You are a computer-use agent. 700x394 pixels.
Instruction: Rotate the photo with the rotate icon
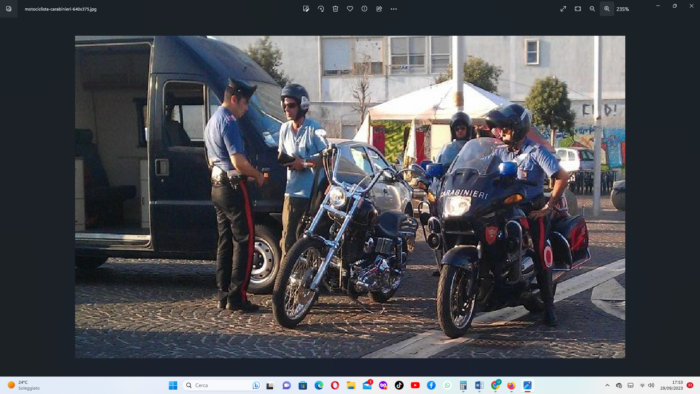tap(321, 9)
